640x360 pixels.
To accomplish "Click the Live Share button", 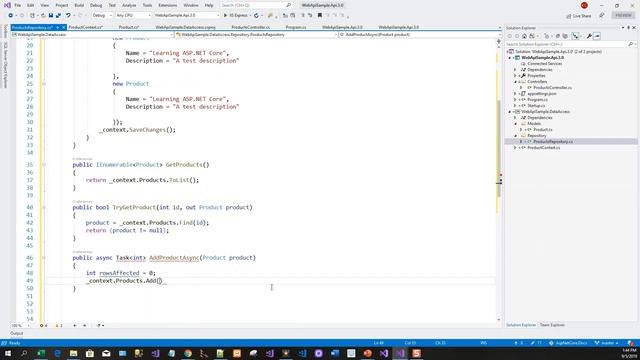I will click(x=579, y=16).
